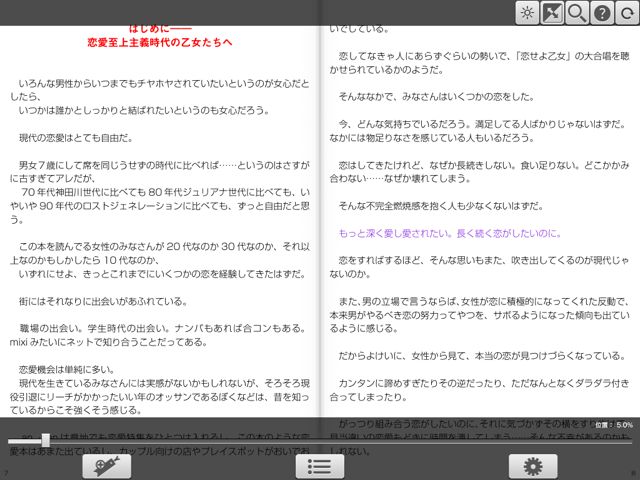Add a bookmark with the pin icon button

point(107,466)
